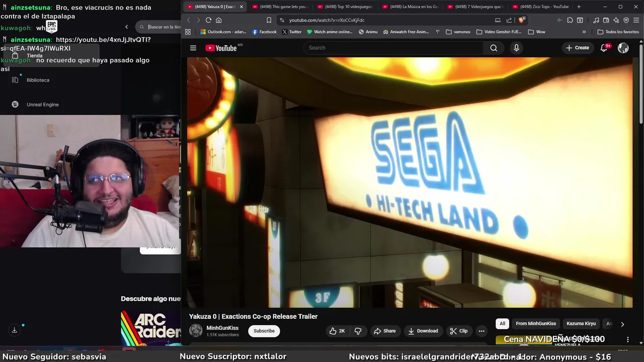Viewport: 644px width, 362px height.
Task: Reload the page in the browser
Action: click(208, 20)
